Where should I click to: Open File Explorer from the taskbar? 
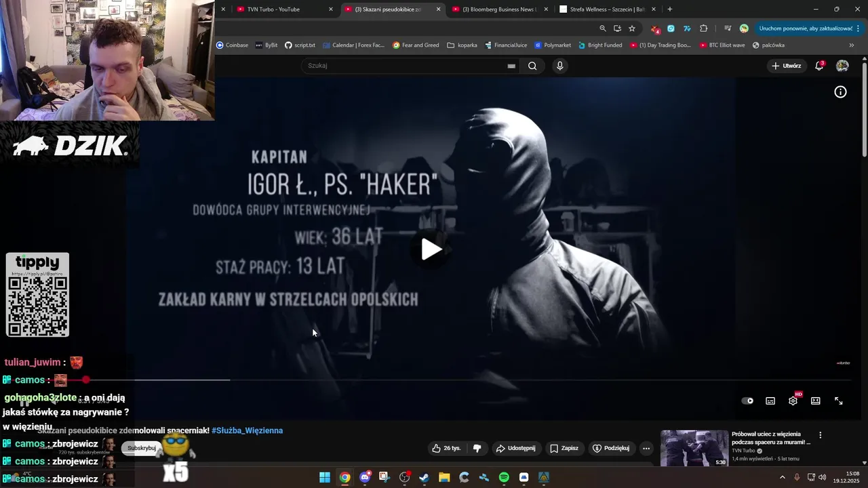[x=444, y=477]
